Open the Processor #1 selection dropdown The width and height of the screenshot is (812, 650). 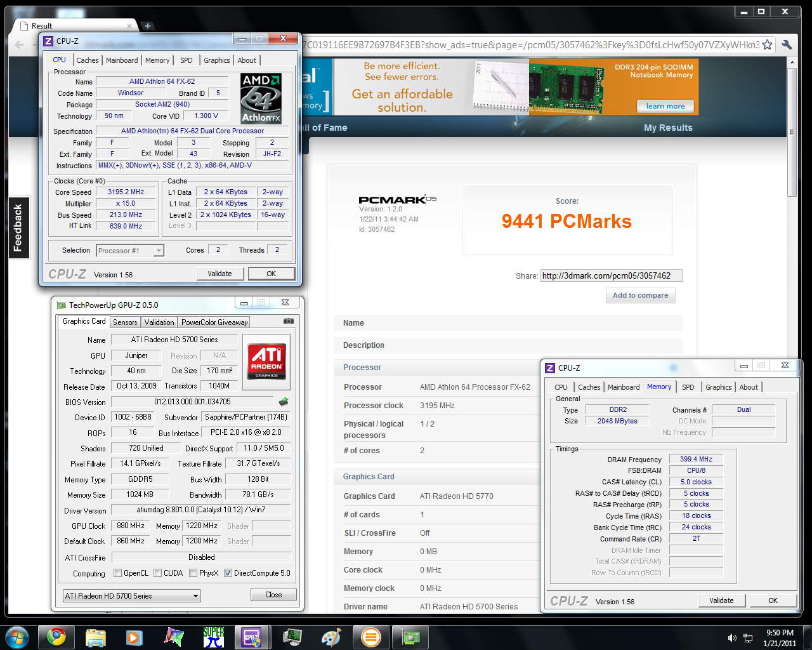130,251
